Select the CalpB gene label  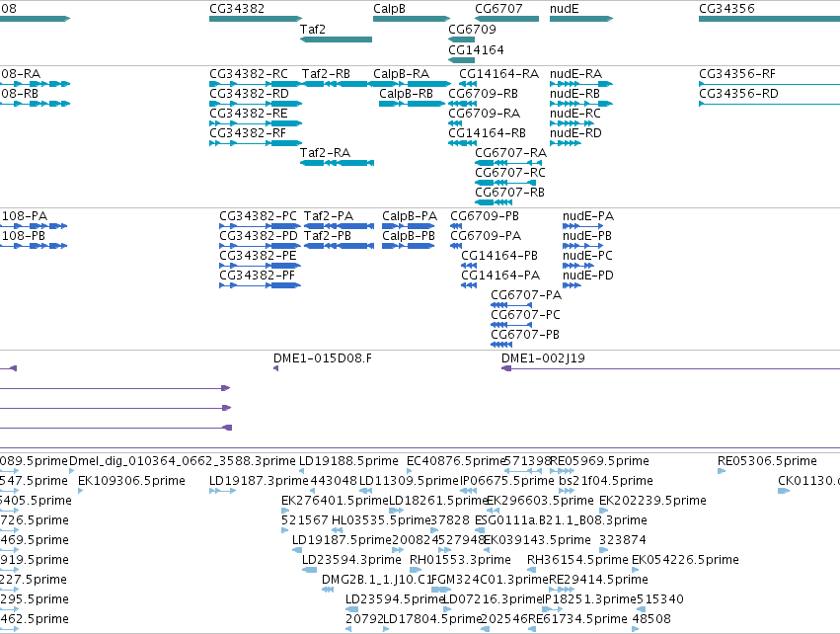point(390,9)
